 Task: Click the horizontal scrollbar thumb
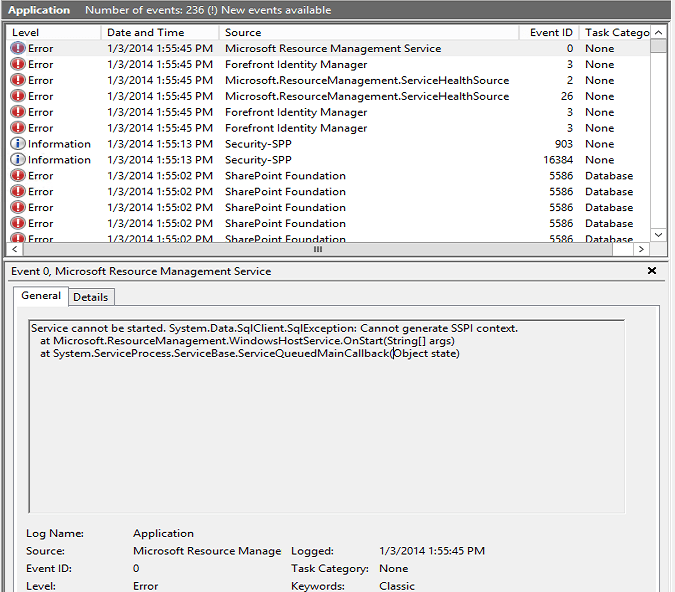click(318, 249)
